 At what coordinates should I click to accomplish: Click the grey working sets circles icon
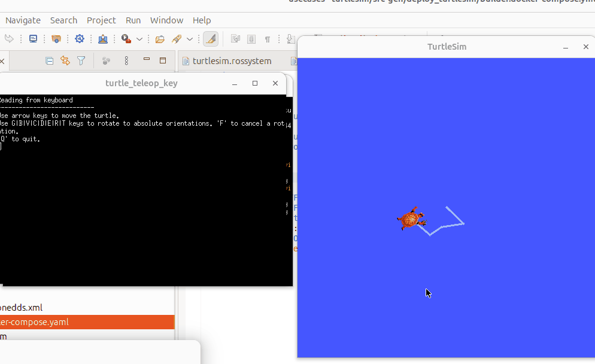[107, 60]
